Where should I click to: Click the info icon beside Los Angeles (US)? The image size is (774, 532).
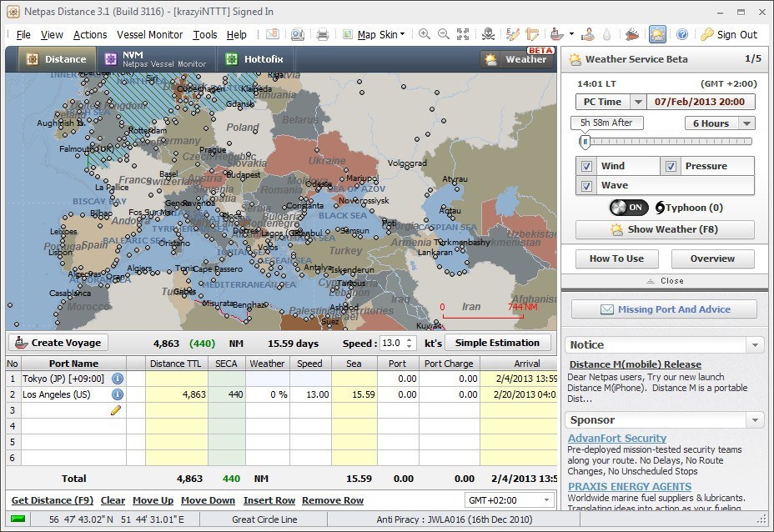(x=118, y=394)
